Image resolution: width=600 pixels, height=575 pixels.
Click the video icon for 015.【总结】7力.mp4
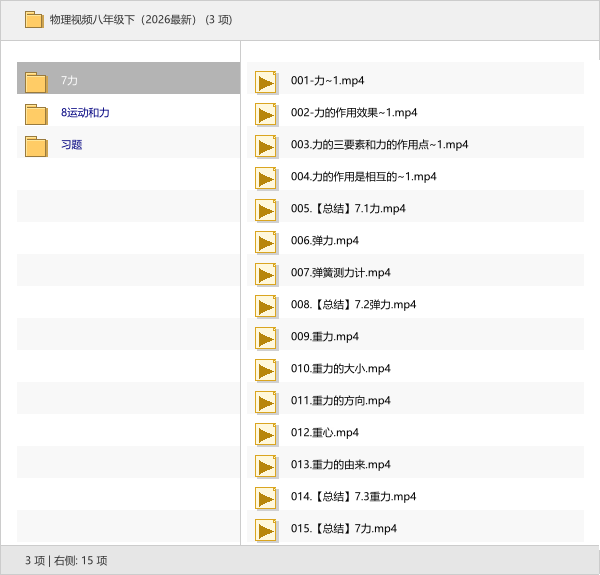click(x=266, y=529)
